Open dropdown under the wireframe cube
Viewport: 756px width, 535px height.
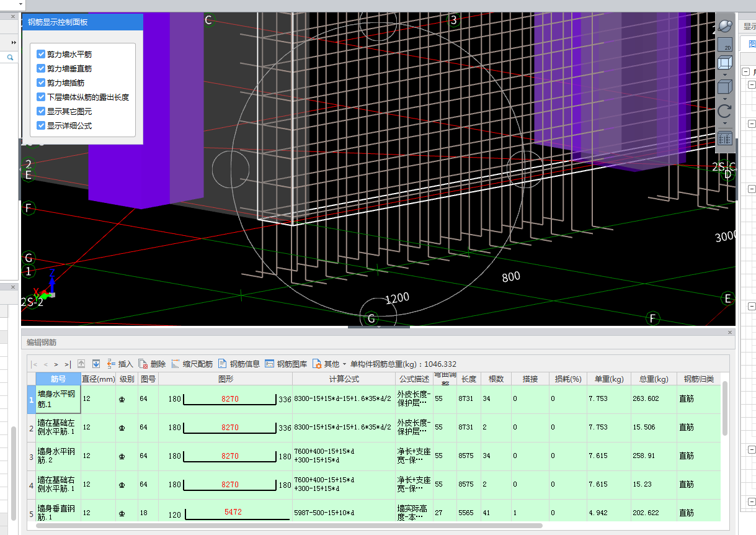(725, 74)
